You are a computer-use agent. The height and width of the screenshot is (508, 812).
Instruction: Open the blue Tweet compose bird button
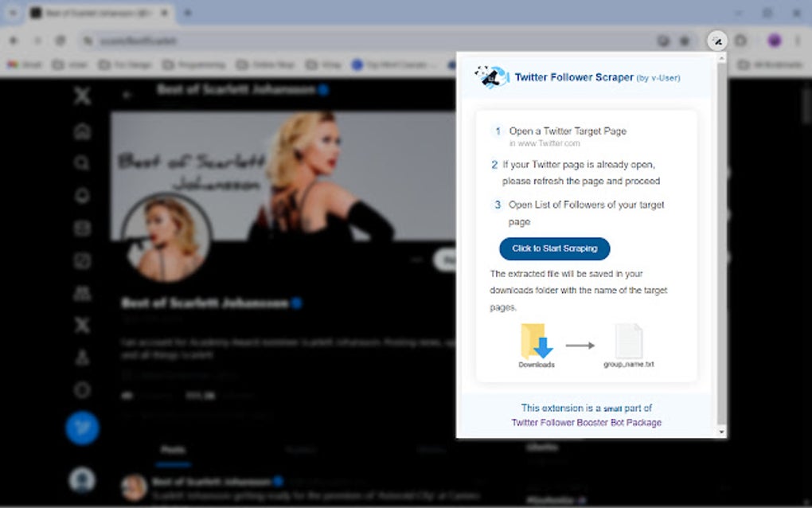[x=82, y=427]
